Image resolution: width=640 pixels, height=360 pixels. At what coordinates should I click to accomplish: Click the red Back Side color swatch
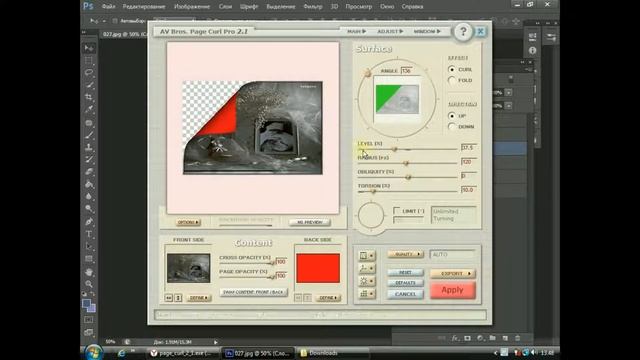[318, 268]
